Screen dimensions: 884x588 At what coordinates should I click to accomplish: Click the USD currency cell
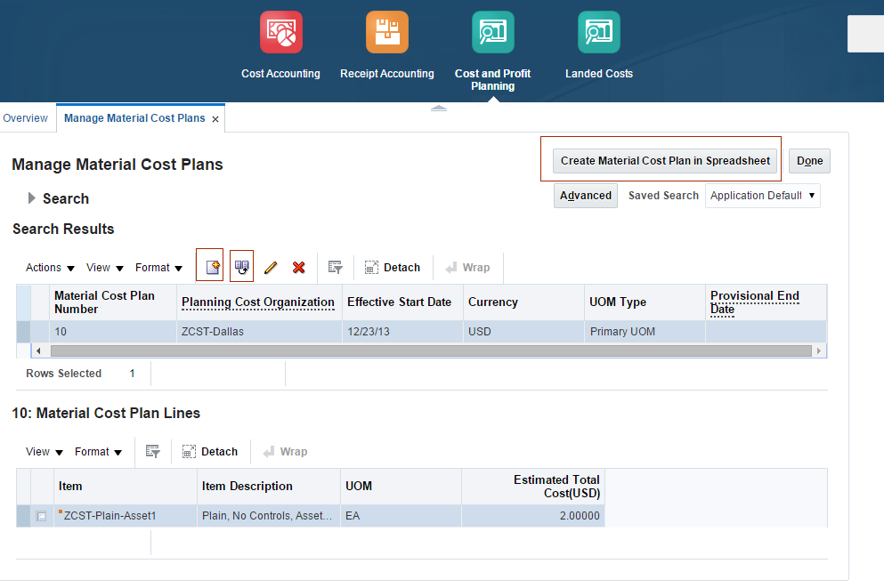tap(523, 332)
